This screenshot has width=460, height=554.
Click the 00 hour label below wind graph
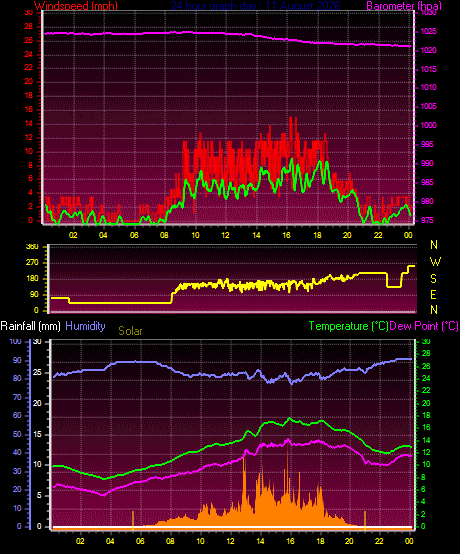[x=408, y=235]
